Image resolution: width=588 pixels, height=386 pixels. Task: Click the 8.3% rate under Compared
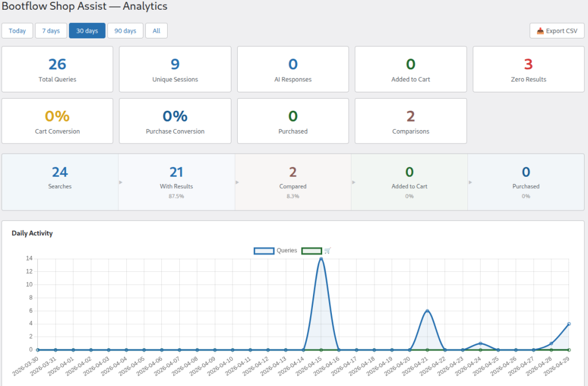293,196
